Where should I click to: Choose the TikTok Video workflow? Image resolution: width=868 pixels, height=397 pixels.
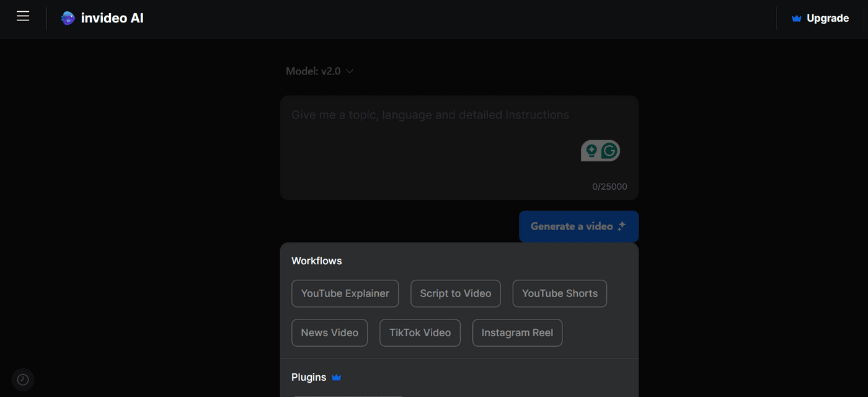click(x=420, y=332)
